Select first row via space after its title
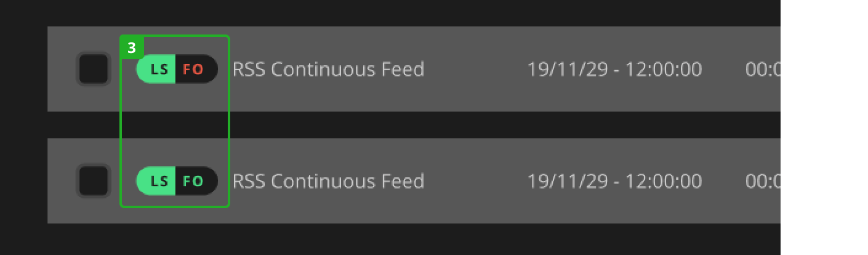The width and height of the screenshot is (868, 255). [x=474, y=69]
